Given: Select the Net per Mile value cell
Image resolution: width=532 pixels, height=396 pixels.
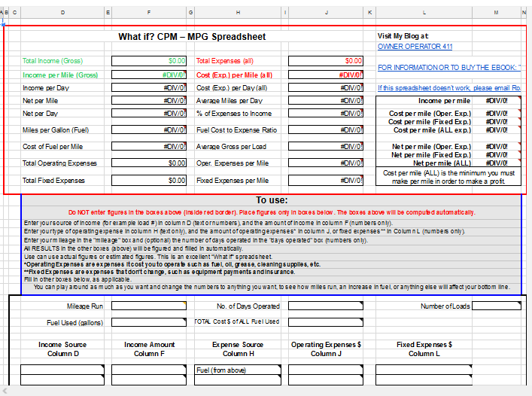Looking at the screenshot, I should 149,100.
